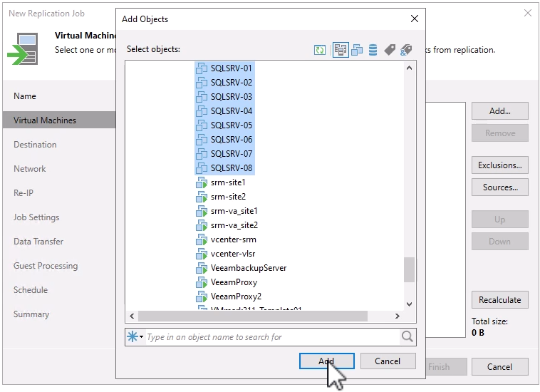Image resolution: width=540 pixels, height=392 pixels.
Task: Cancel the Add Objects dialog
Action: tap(388, 361)
